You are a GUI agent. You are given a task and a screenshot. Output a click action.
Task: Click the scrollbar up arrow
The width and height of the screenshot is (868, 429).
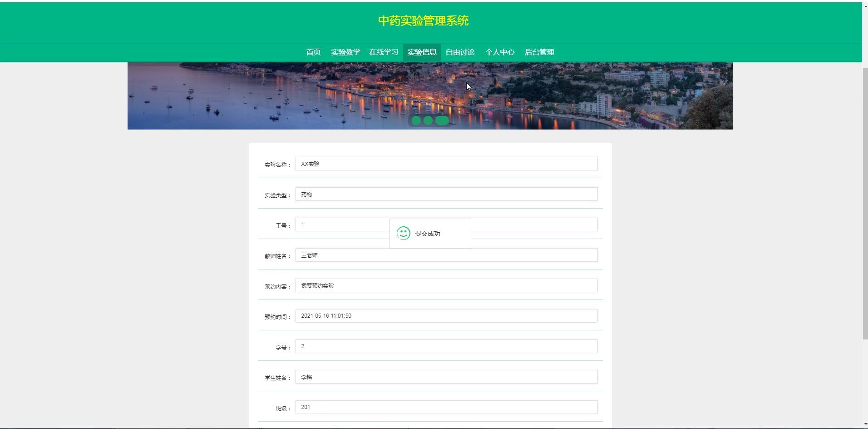pyautogui.click(x=864, y=7)
